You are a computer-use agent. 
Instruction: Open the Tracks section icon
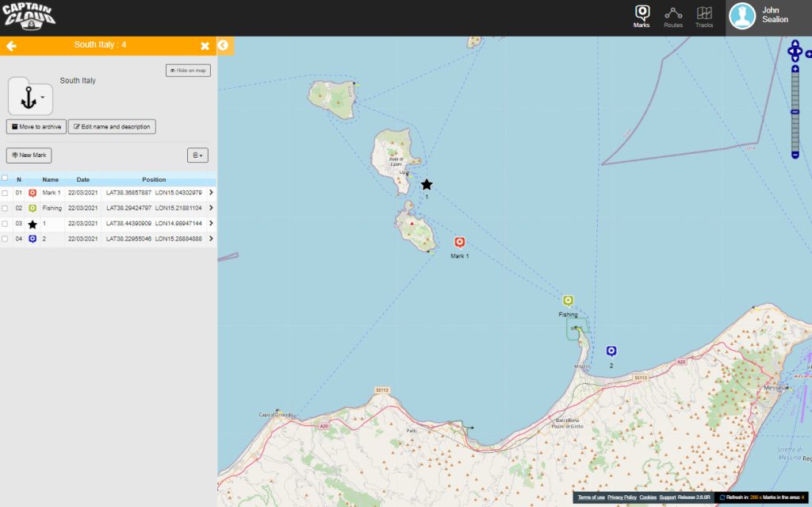pos(704,17)
